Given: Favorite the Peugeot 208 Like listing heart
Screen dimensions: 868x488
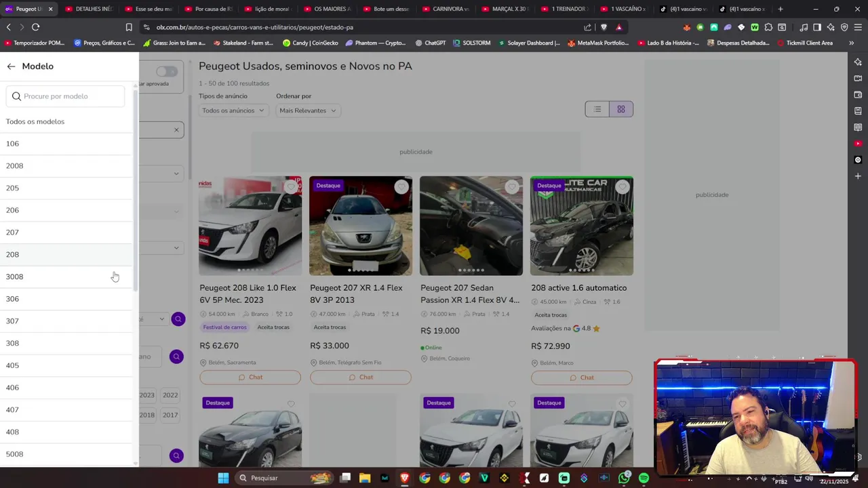Looking at the screenshot, I should tap(291, 187).
